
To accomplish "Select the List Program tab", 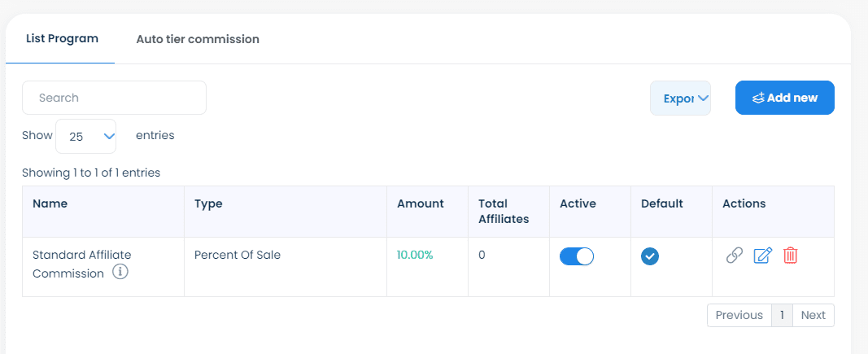I will pos(62,39).
